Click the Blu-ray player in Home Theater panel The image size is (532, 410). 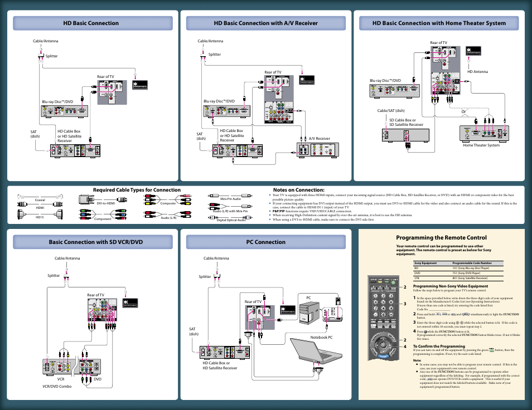click(x=395, y=91)
